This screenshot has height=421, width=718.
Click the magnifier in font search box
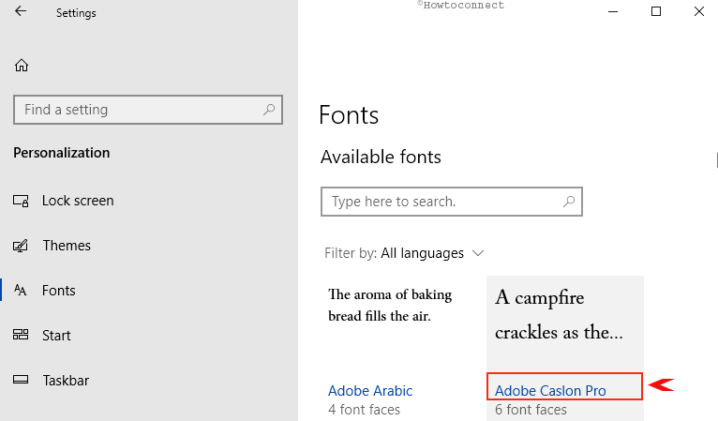click(x=569, y=201)
